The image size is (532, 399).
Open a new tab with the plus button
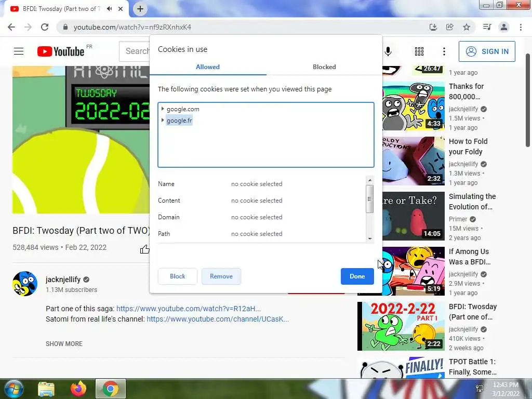[x=140, y=9]
